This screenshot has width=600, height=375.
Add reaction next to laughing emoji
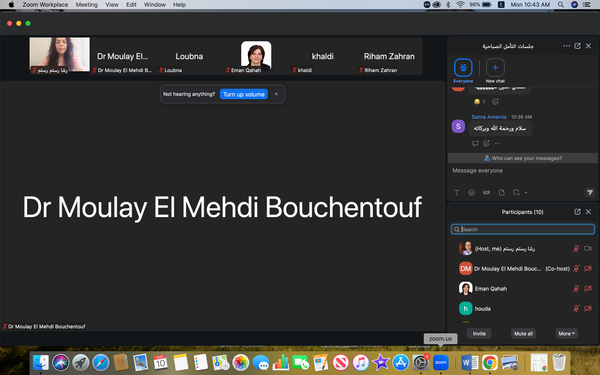coord(495,102)
